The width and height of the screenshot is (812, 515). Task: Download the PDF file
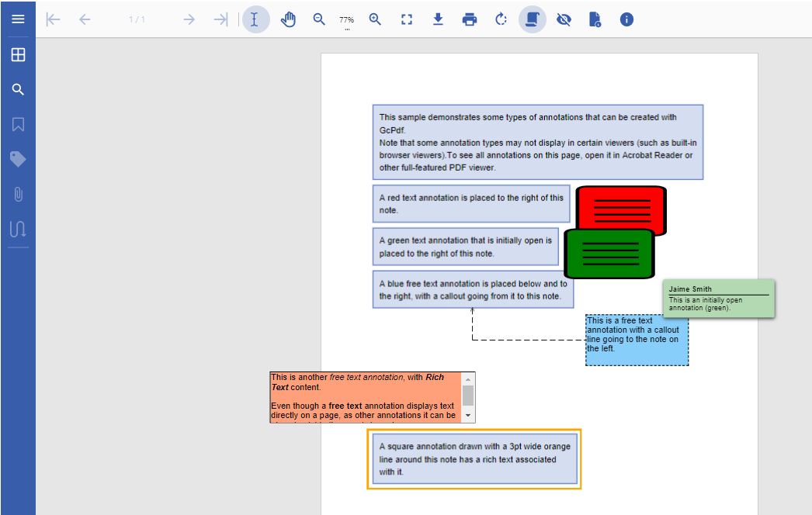(x=437, y=19)
